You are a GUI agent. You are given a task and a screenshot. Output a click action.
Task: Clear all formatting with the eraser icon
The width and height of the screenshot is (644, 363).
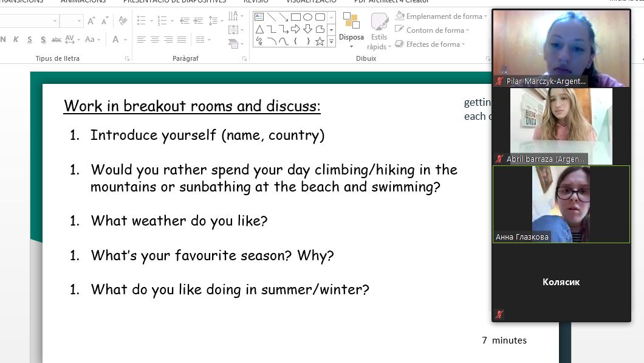122,20
